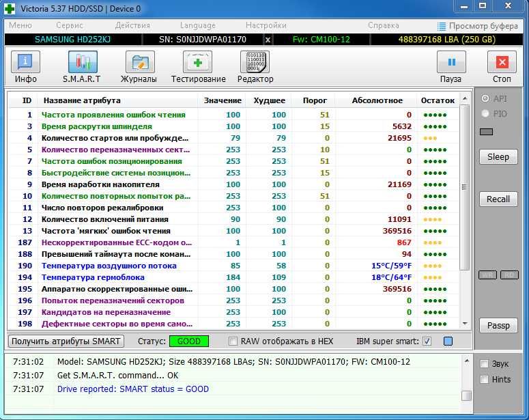This screenshot has width=529, height=420.
Task: Open the Настройки menu
Action: click(x=266, y=25)
